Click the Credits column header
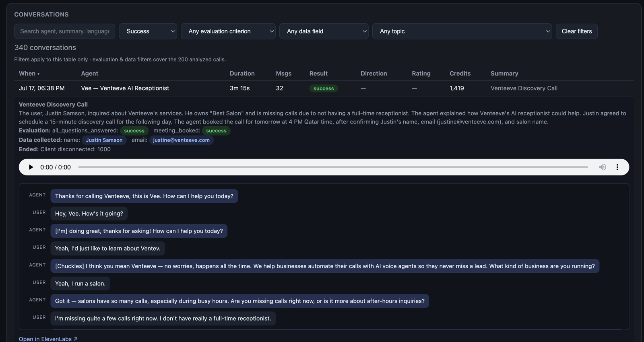Screen dimensions: 644x342 tap(460, 73)
